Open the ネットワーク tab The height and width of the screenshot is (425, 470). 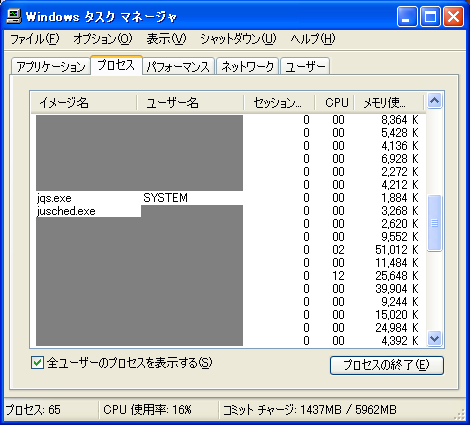pyautogui.click(x=247, y=67)
